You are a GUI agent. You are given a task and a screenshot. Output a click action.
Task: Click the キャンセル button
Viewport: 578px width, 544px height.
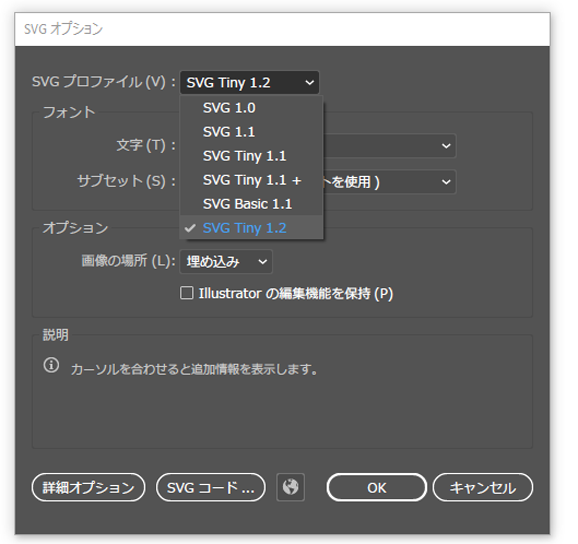[483, 488]
